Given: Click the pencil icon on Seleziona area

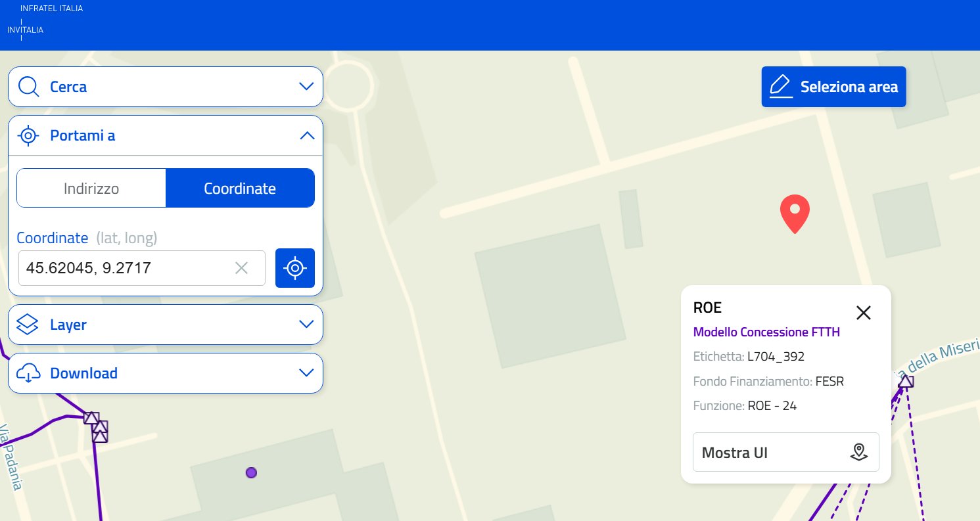Looking at the screenshot, I should pyautogui.click(x=780, y=87).
